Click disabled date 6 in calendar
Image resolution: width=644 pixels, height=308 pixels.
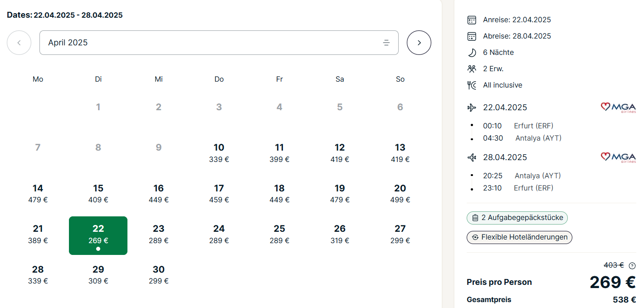pos(400,107)
